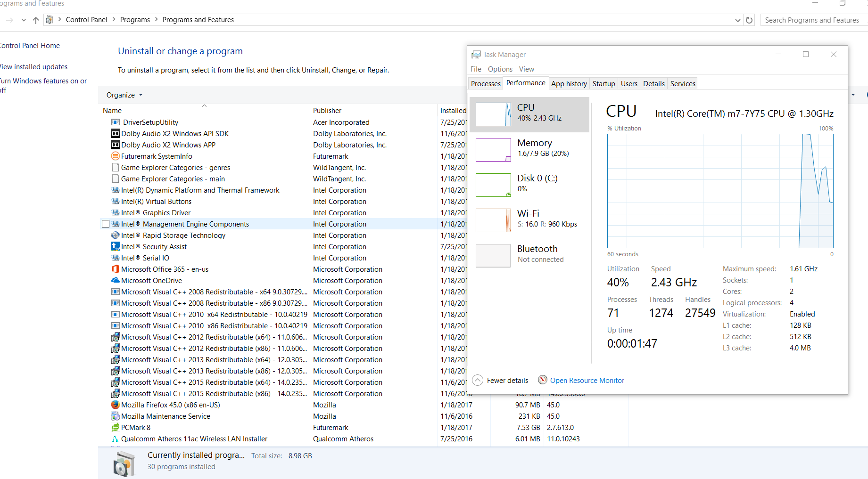Open View installed updates link
The image size is (868, 479).
click(33, 67)
